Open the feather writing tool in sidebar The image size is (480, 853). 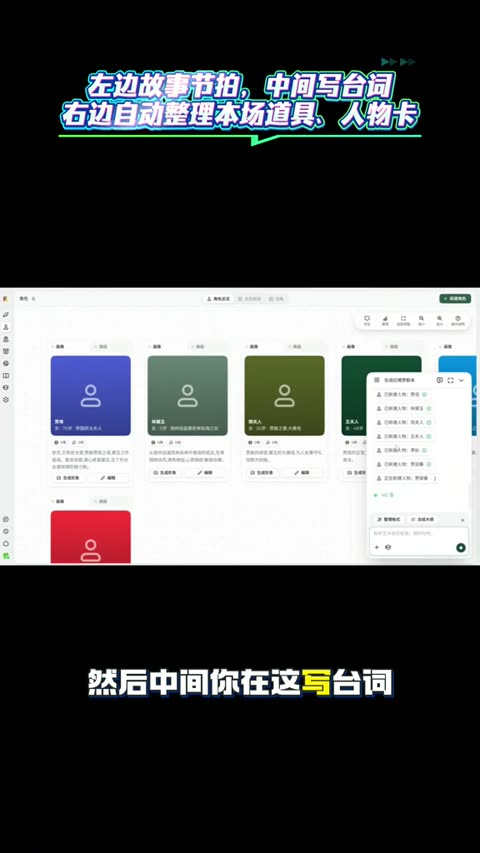[x=6, y=314]
